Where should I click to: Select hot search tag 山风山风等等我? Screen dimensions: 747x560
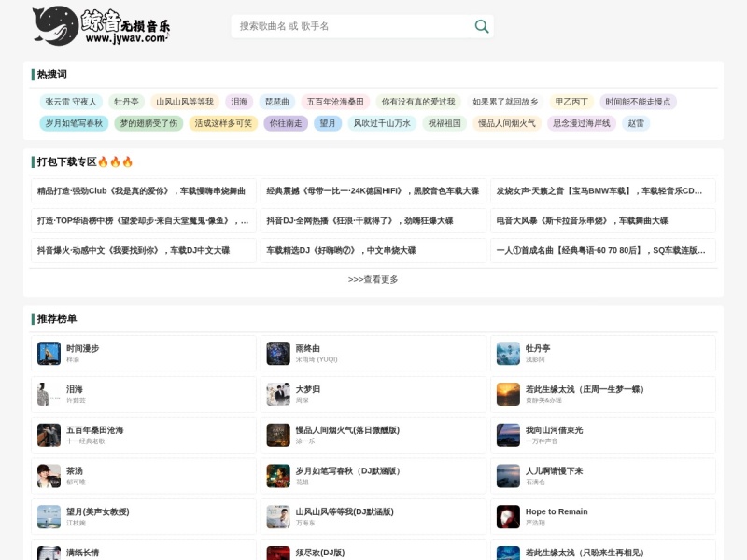(x=185, y=102)
